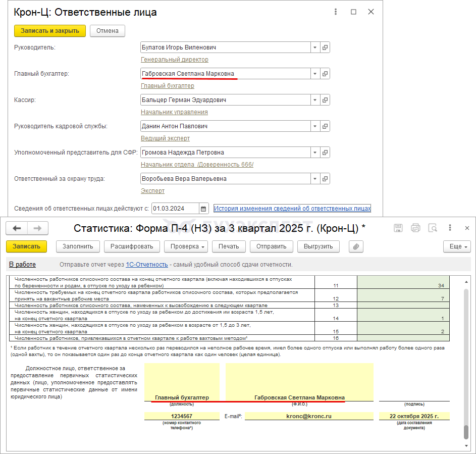Click the Заполнить button
The image size is (476, 454).
78,246
